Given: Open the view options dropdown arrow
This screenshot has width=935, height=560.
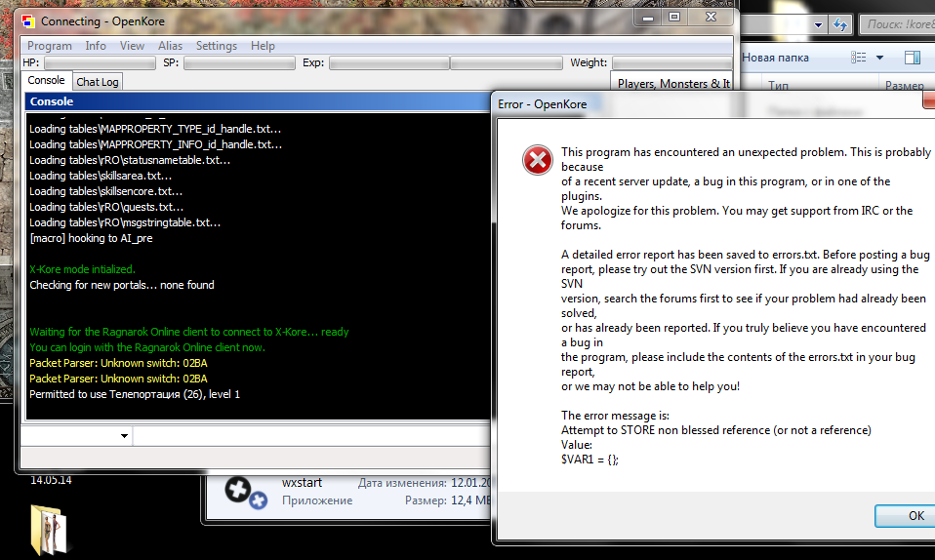Looking at the screenshot, I should pos(879,58).
